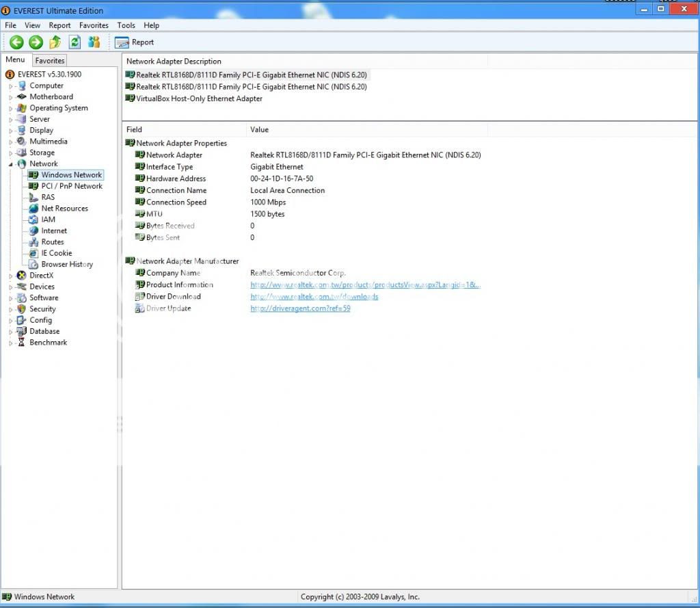
Task: Open the Report menu
Action: (x=60, y=25)
